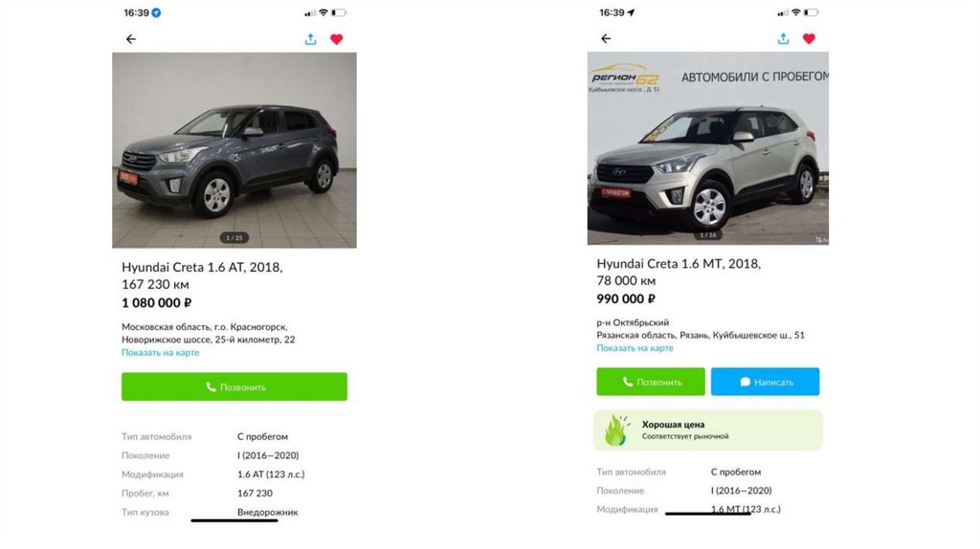
Task: Share the Creta 1.6 MT listing
Action: point(784,39)
